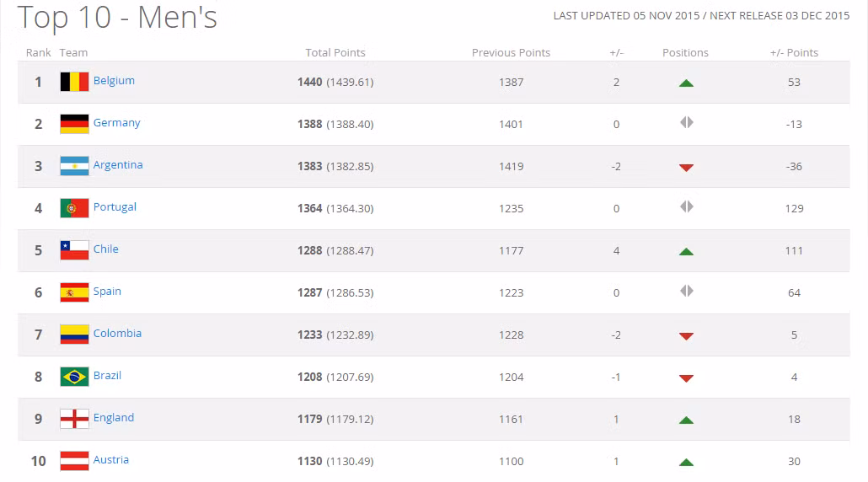Click the Total Points column header
This screenshot has height=482, width=868.
tap(335, 52)
